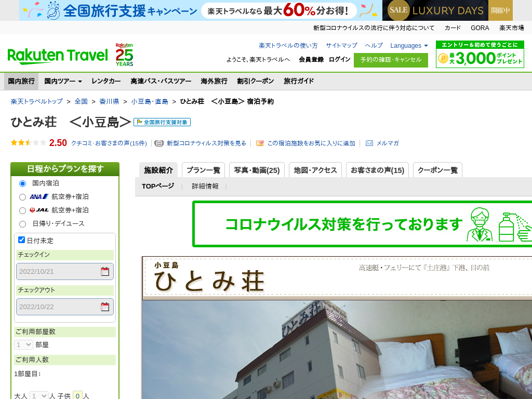Open the カード top link
532x399 pixels.
[x=453, y=28]
